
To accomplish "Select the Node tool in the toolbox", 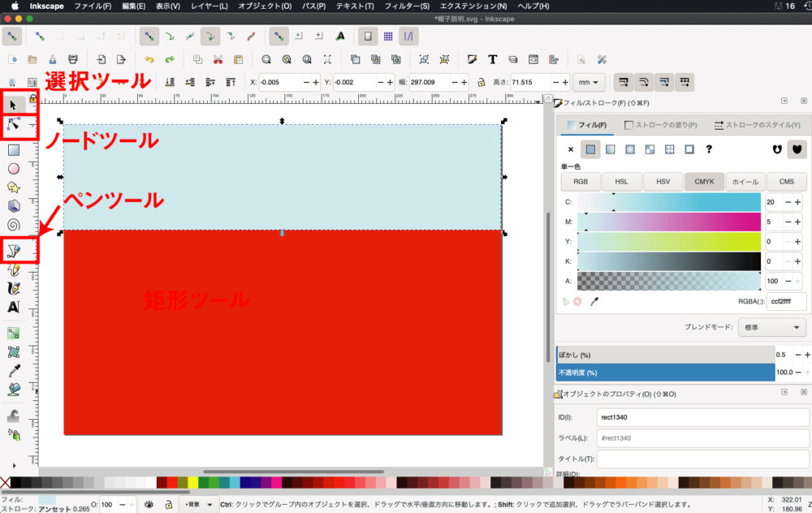I will click(14, 124).
